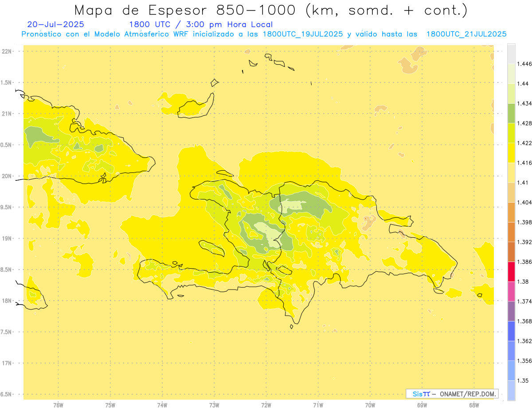
Task: Pick the pink 1.374–1.38 legend color
Action: click(x=511, y=291)
